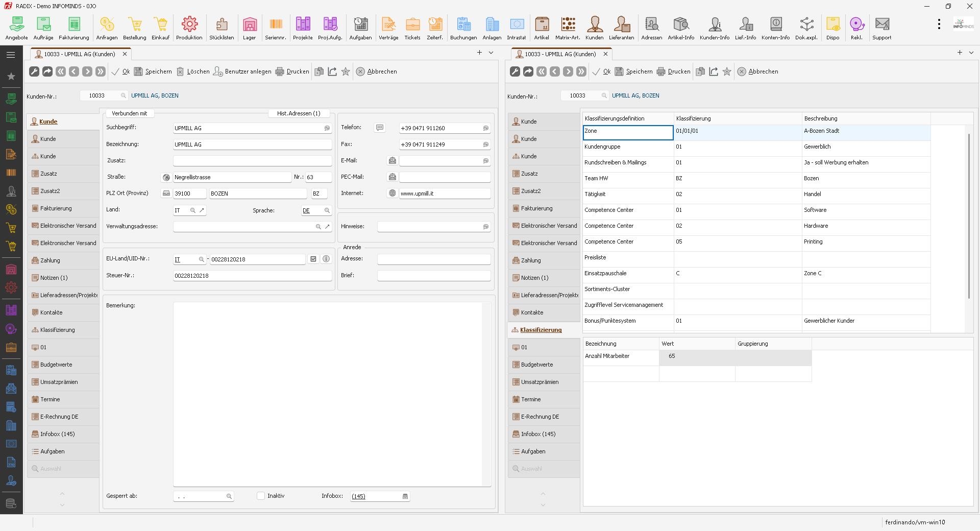Open the Kunden module in ribbon
The width and height of the screenshot is (980, 531).
(595, 28)
